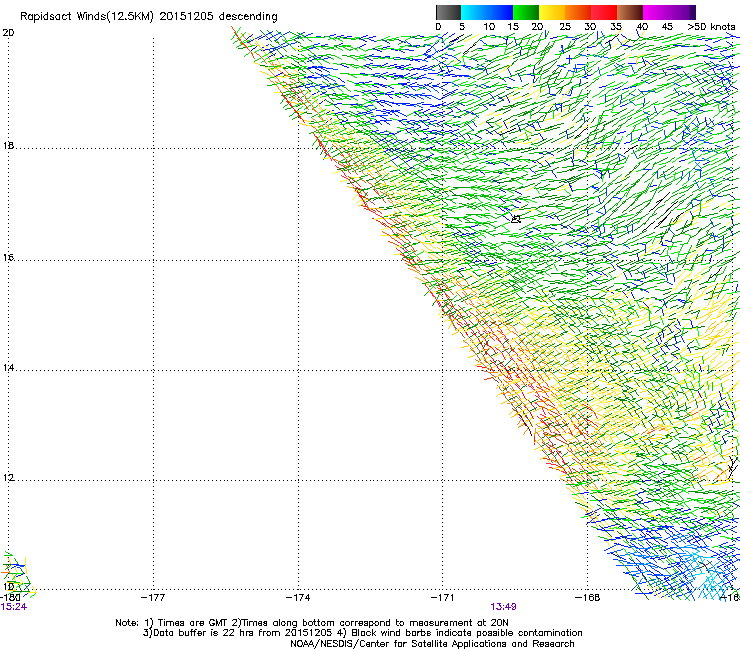Click the gray 0-5 knots legend color segment
The image size is (740, 650).
448,12
